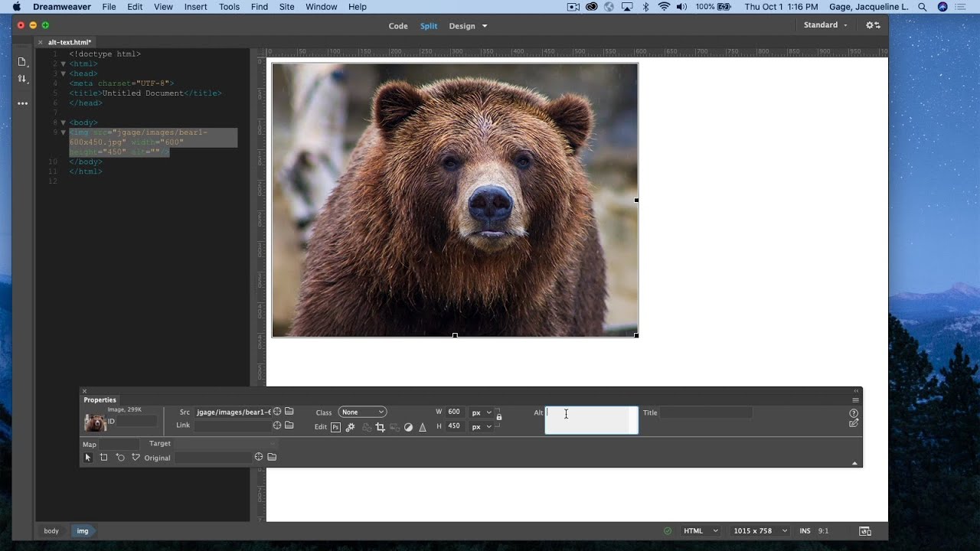
Task: Open the Wi-Fi menu bar icon
Action: [664, 7]
